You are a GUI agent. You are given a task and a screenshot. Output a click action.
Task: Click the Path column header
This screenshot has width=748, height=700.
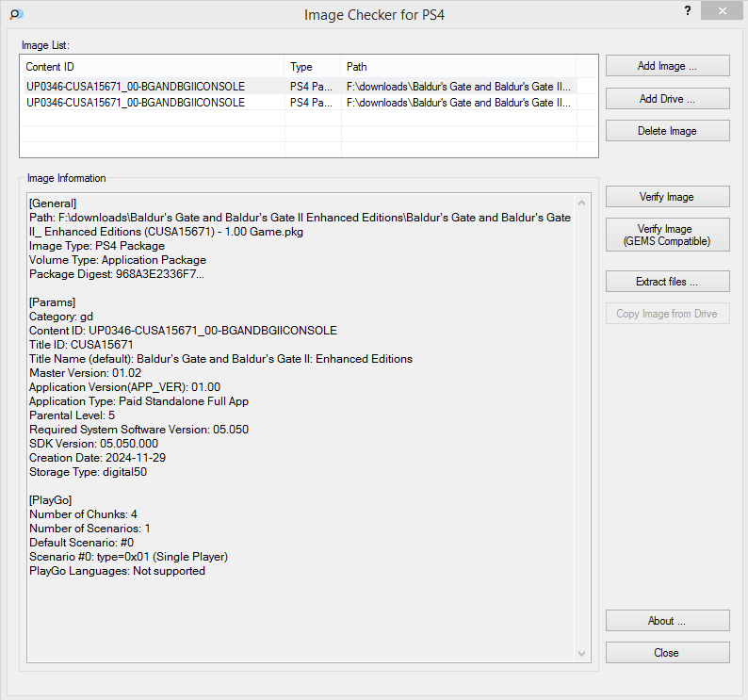pos(459,66)
